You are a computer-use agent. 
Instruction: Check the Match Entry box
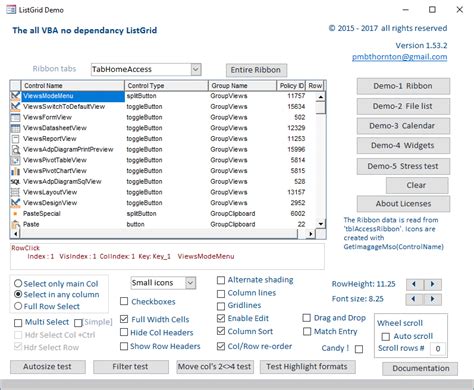click(307, 331)
